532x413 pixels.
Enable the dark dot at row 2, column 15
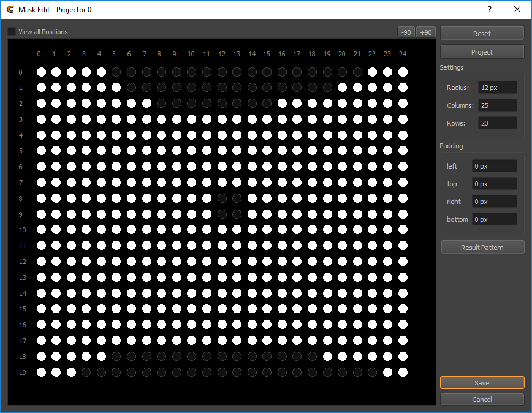point(267,104)
